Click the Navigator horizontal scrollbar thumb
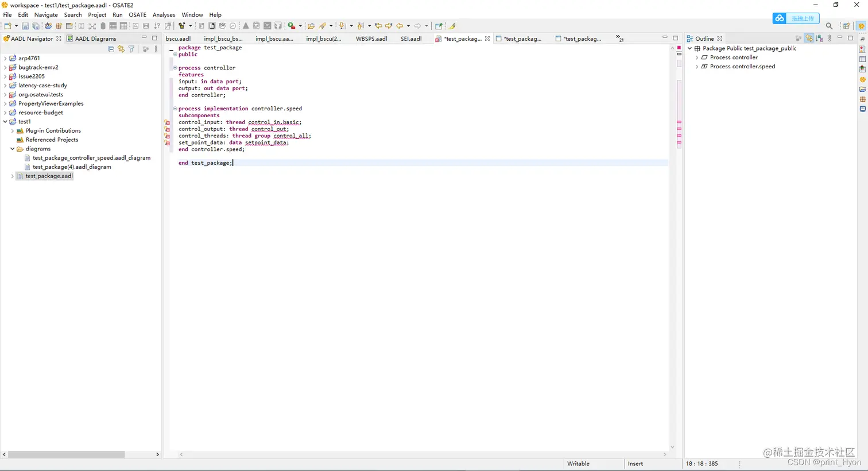The image size is (868, 471). pyautogui.click(x=66, y=454)
